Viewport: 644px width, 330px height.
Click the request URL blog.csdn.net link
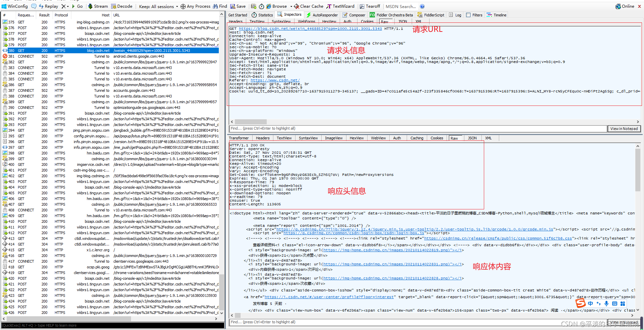pos(310,28)
